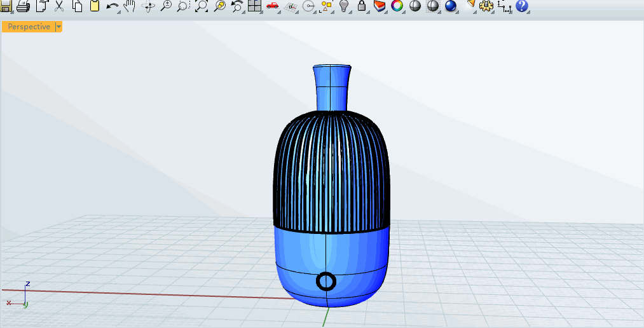644x328 pixels.
Task: Switch to shaded viewport sphere icon
Action: pos(415,5)
